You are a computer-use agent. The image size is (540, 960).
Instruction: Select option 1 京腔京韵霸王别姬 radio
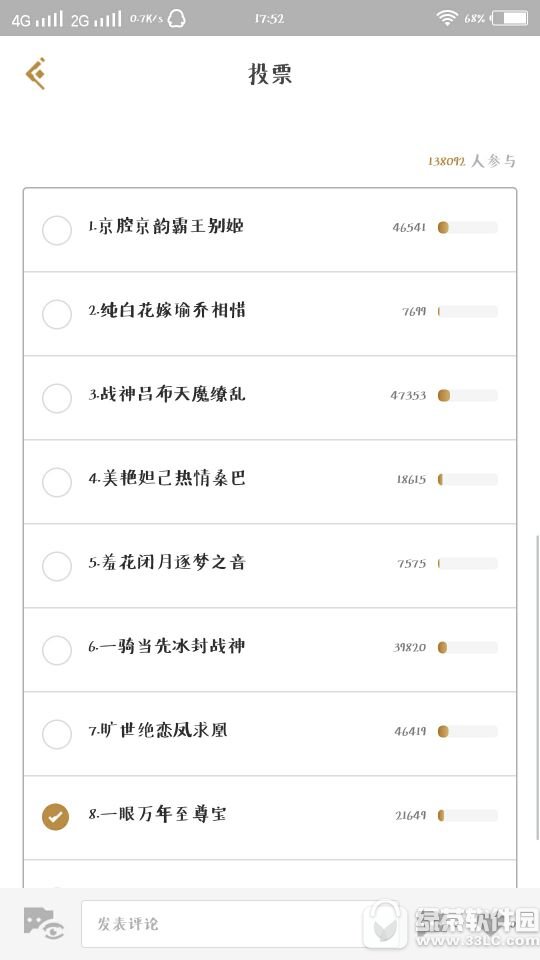57,231
